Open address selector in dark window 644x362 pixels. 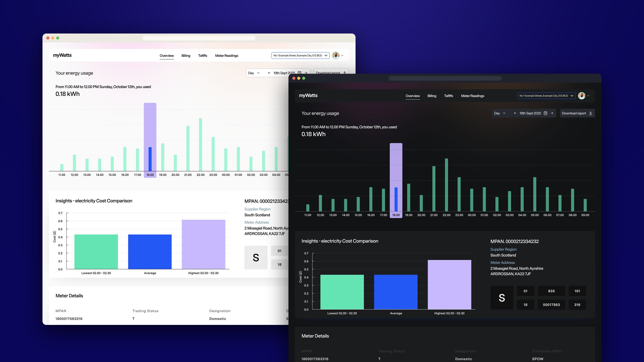(x=546, y=96)
